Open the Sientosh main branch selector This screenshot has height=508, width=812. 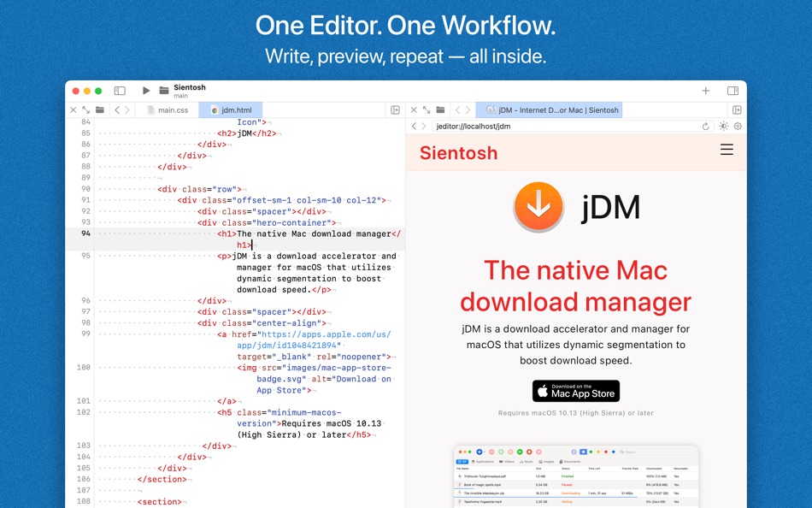(x=190, y=91)
